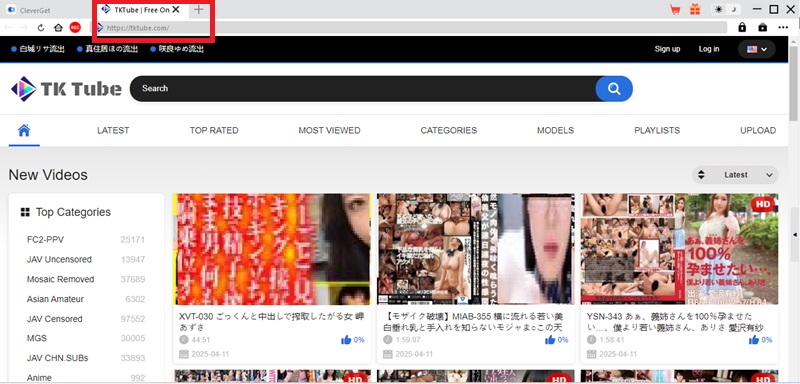Open the 咲良ゆめ流出 top link
The image size is (800, 384).
pos(181,49)
